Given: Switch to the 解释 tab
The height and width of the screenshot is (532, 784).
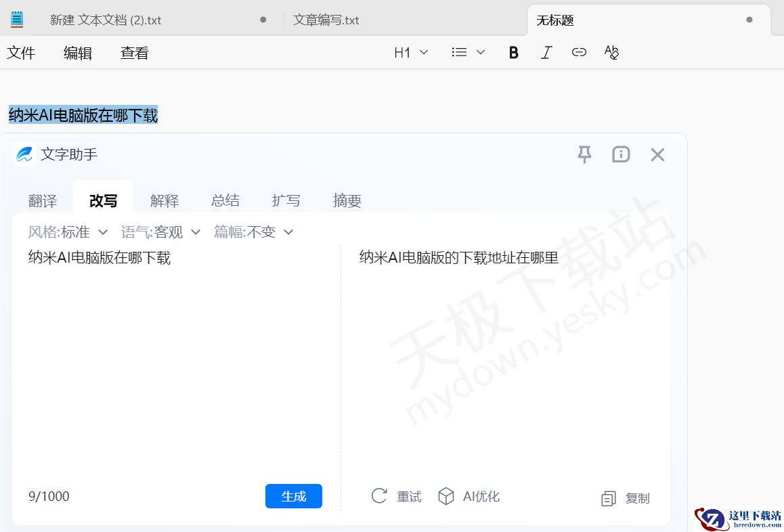Looking at the screenshot, I should (165, 200).
